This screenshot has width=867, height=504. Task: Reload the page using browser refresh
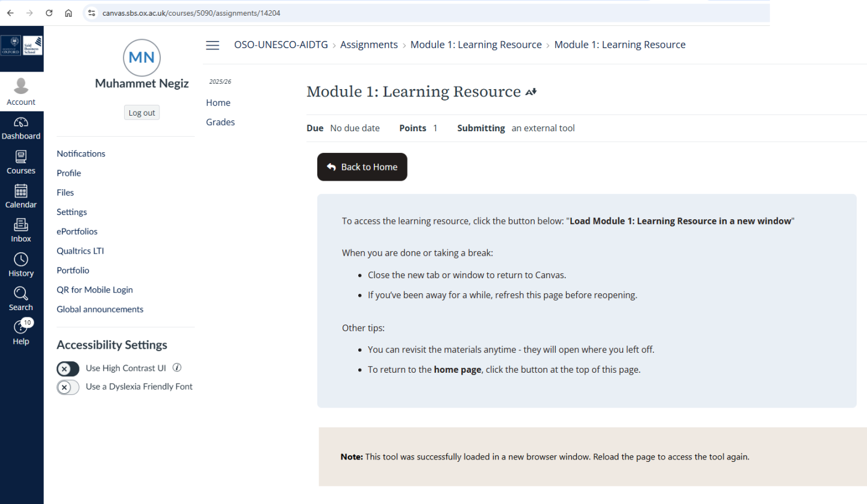point(49,13)
